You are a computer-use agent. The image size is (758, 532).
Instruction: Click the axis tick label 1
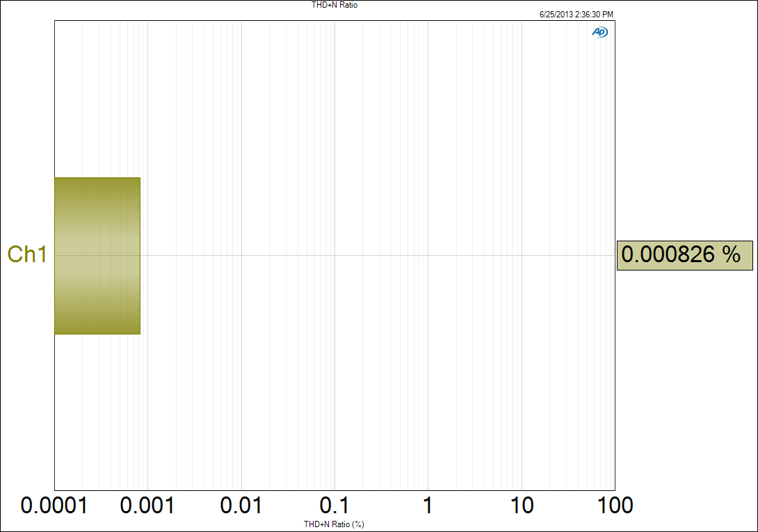pos(428,506)
